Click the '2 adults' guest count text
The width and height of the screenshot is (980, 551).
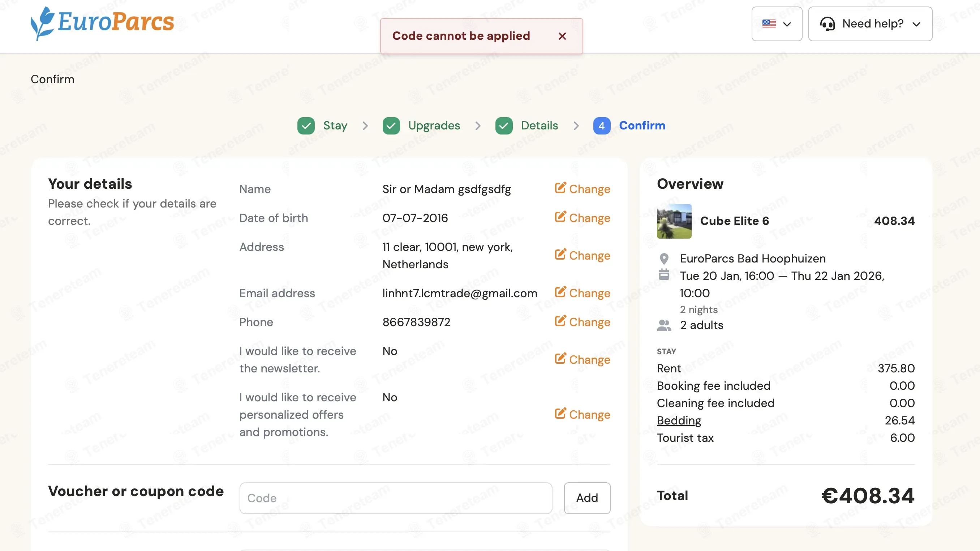701,325
